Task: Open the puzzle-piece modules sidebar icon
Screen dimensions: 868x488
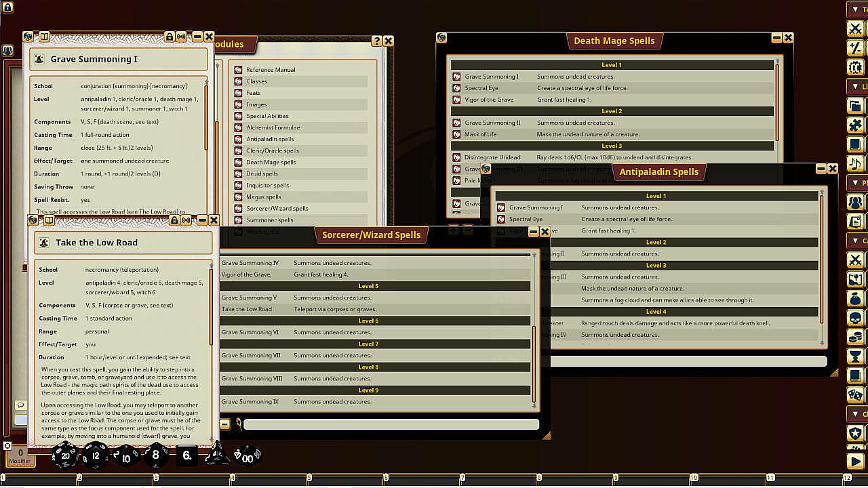Action: pos(855,125)
